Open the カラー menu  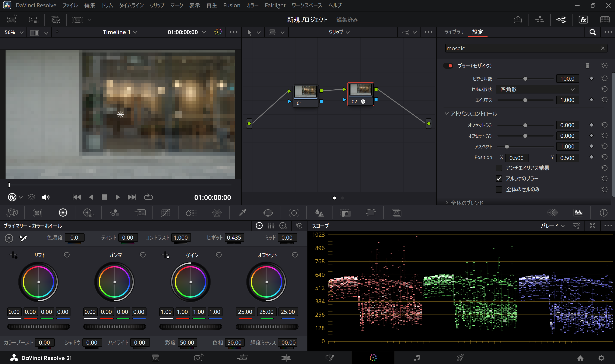pos(252,5)
